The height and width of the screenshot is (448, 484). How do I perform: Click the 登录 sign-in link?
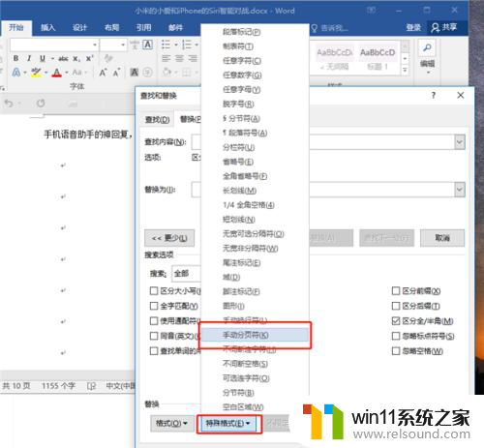point(413,28)
